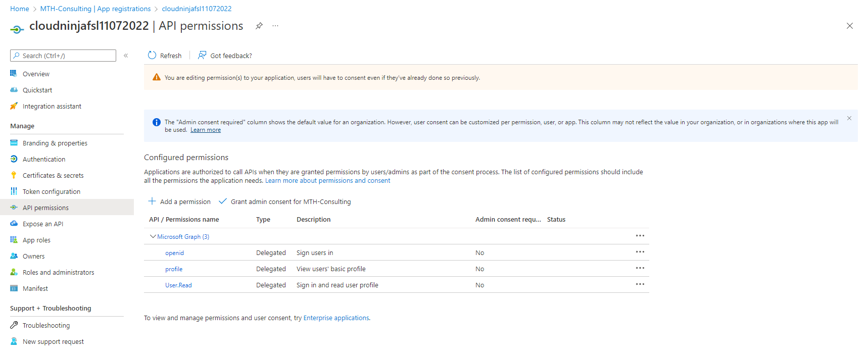The width and height of the screenshot is (868, 356).
Task: Click the Token configuration icon
Action: tap(14, 191)
